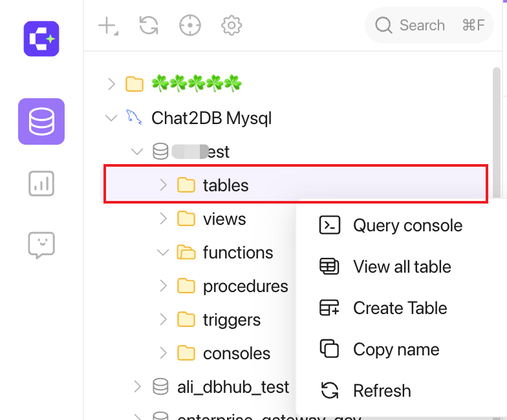
Task: Expand the consoles folder
Action: pos(163,353)
